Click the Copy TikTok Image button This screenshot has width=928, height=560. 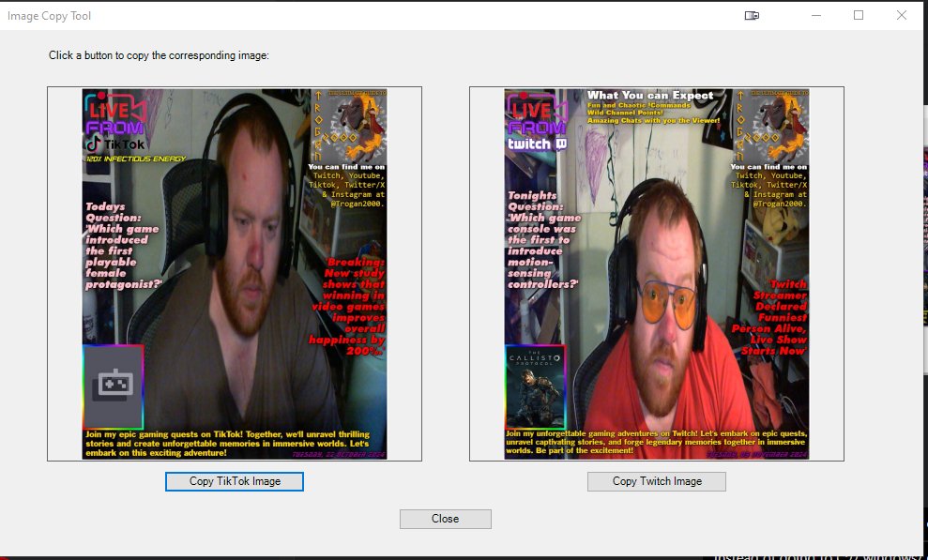click(235, 481)
